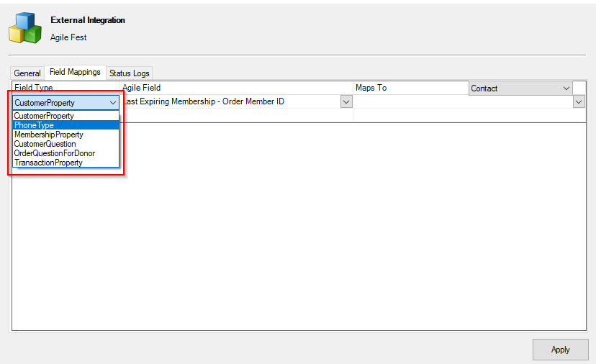Select the Field Mappings tab

point(75,72)
